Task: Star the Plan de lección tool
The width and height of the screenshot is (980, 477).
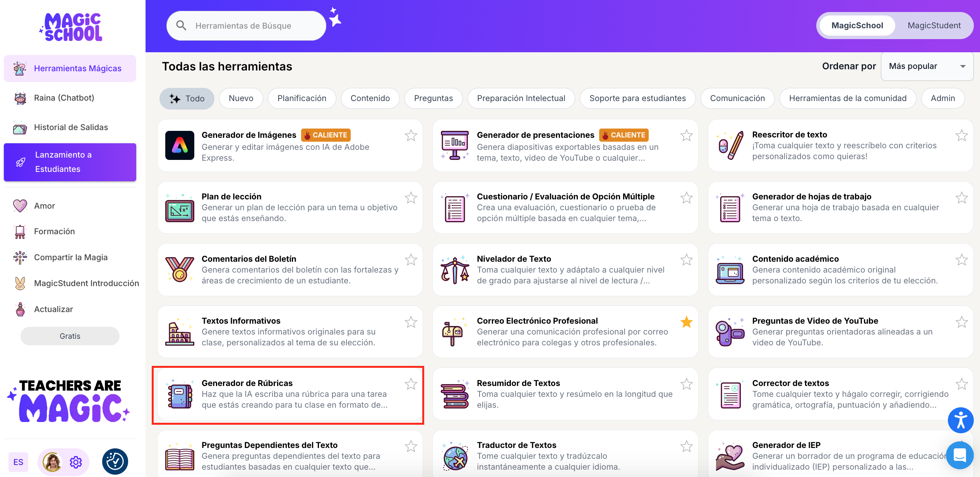Action: click(x=411, y=198)
